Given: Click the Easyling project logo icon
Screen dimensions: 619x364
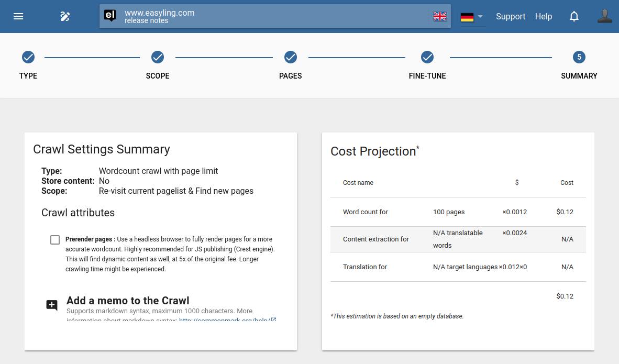Looking at the screenshot, I should (110, 16).
